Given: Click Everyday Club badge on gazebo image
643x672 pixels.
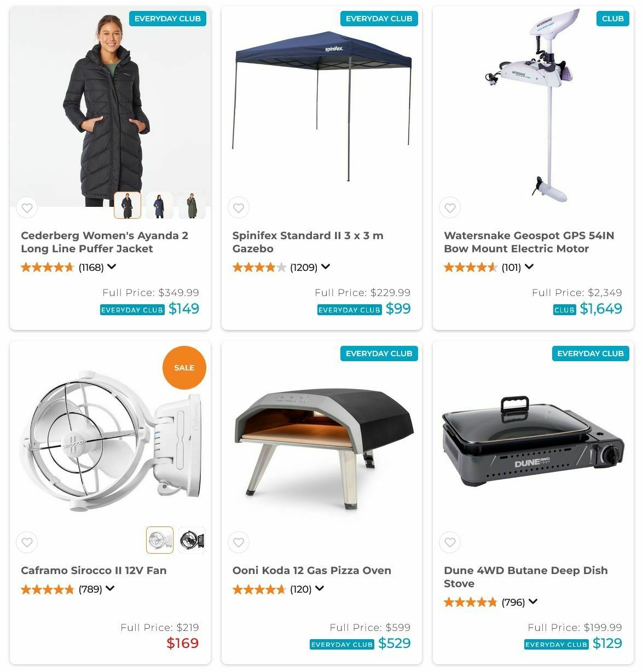Looking at the screenshot, I should 379,19.
